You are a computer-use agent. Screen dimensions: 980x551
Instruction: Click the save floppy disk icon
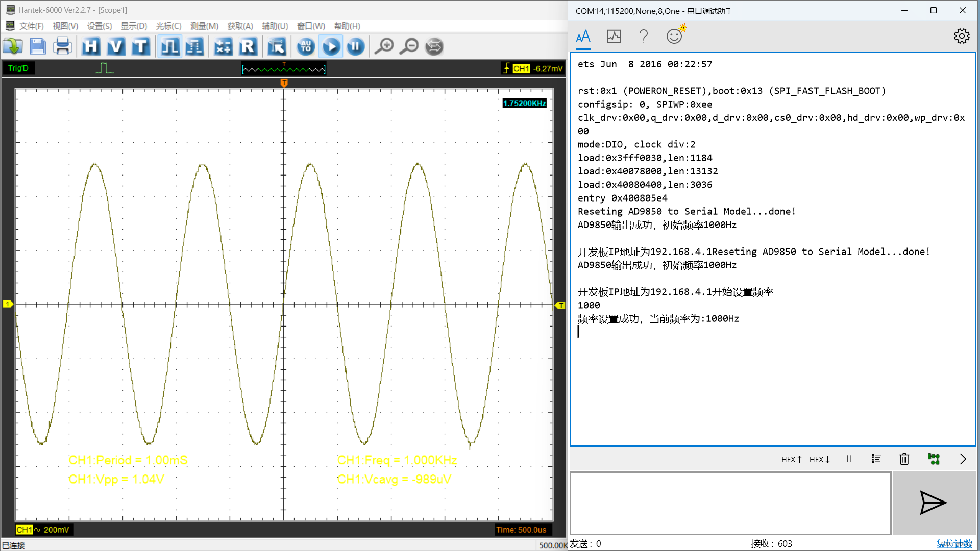(x=38, y=47)
